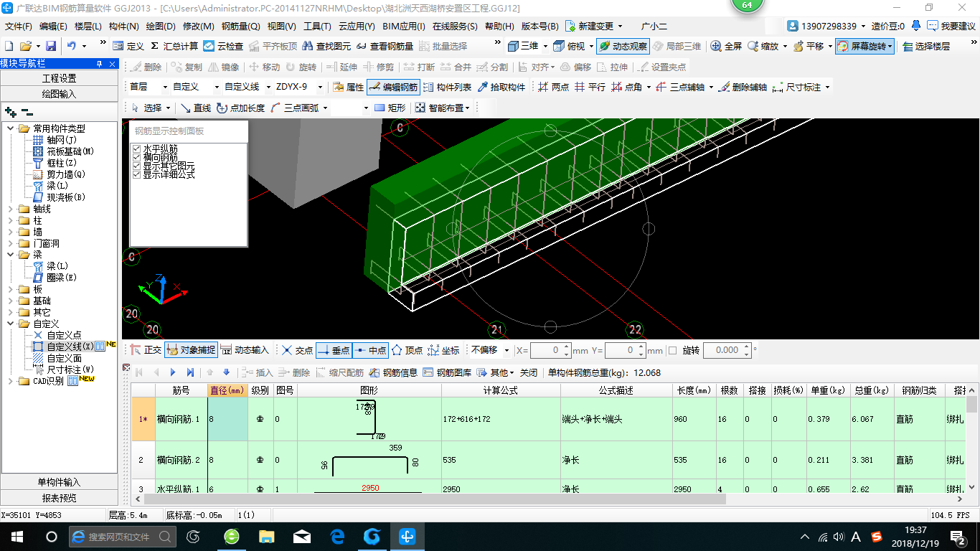The image size is (980, 551).
Task: Click the 汇总计算 sum calculation tool
Action: (174, 46)
